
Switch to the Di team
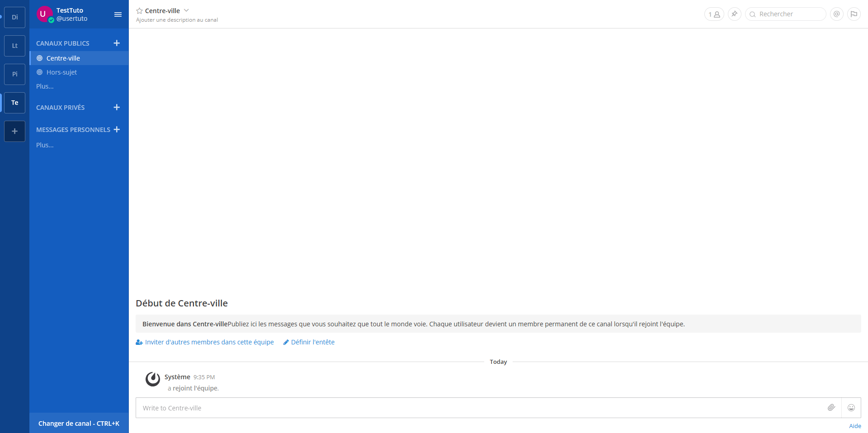15,17
